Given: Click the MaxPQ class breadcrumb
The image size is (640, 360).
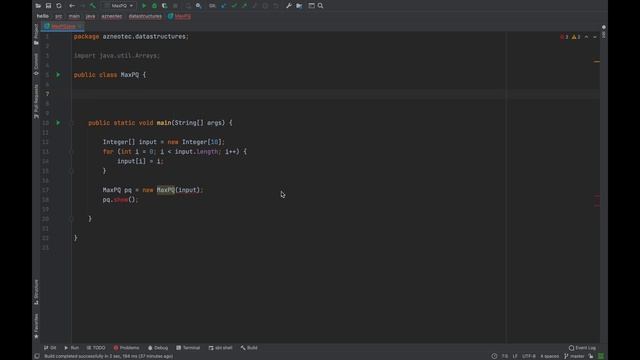Looking at the screenshot, I should [180, 16].
